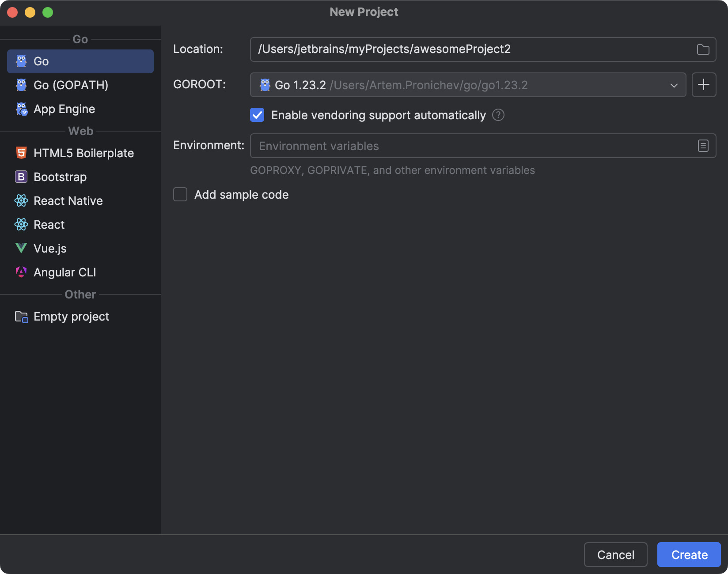Click the folder browse icon in Location field

pos(703,49)
